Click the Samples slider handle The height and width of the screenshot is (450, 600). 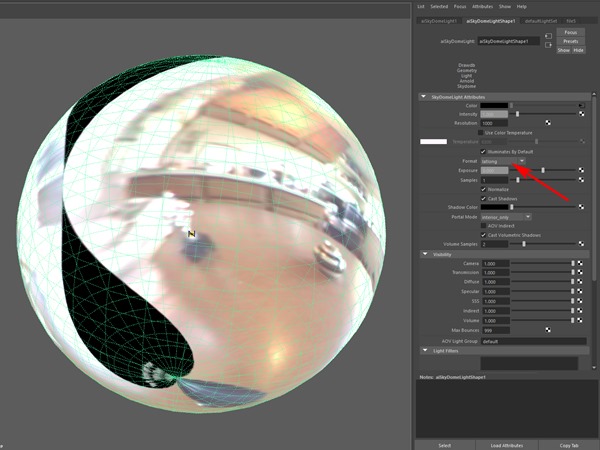518,180
